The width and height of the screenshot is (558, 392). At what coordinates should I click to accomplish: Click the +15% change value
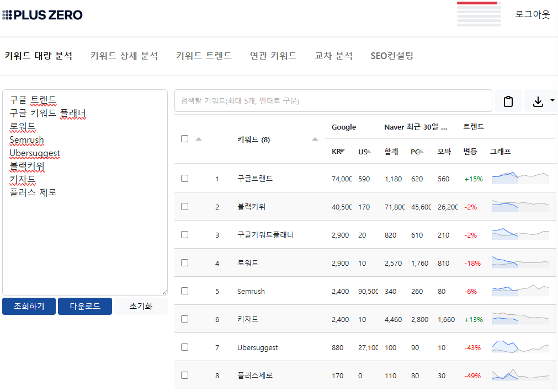coord(474,179)
